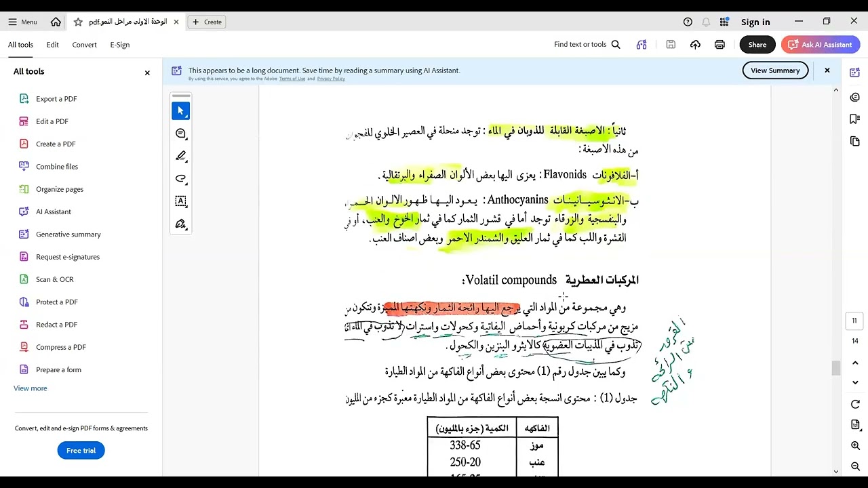Choose the add text box tool
The height and width of the screenshot is (488, 868).
coord(180,201)
